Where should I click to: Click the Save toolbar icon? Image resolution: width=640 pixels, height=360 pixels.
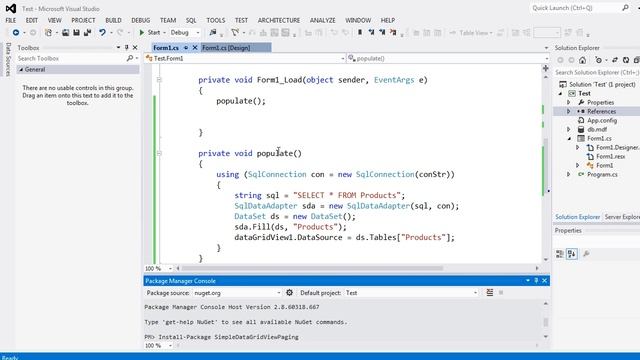coord(76,33)
